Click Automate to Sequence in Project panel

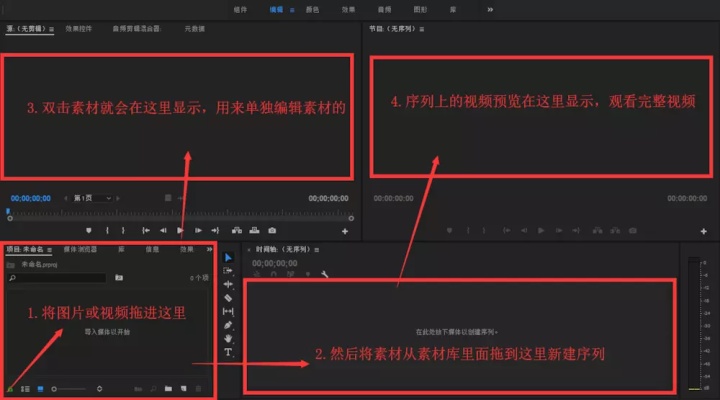pyautogui.click(x=138, y=389)
